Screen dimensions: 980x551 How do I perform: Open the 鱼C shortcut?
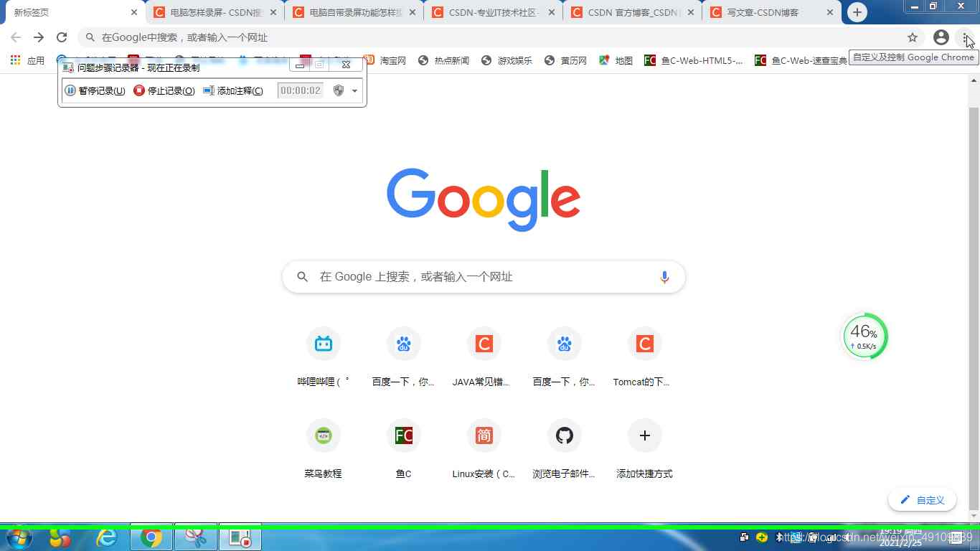coord(404,448)
